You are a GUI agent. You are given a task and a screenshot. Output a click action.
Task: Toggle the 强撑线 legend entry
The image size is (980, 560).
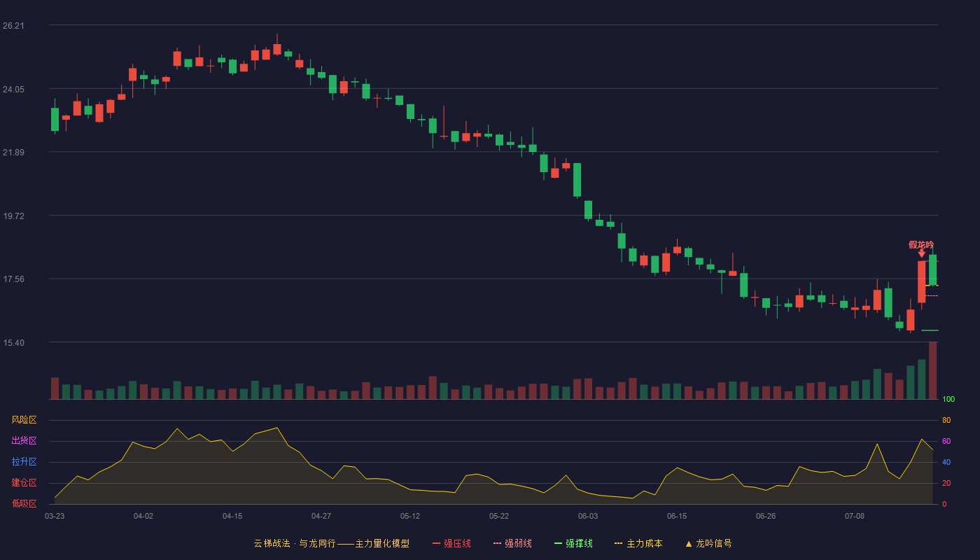click(573, 543)
